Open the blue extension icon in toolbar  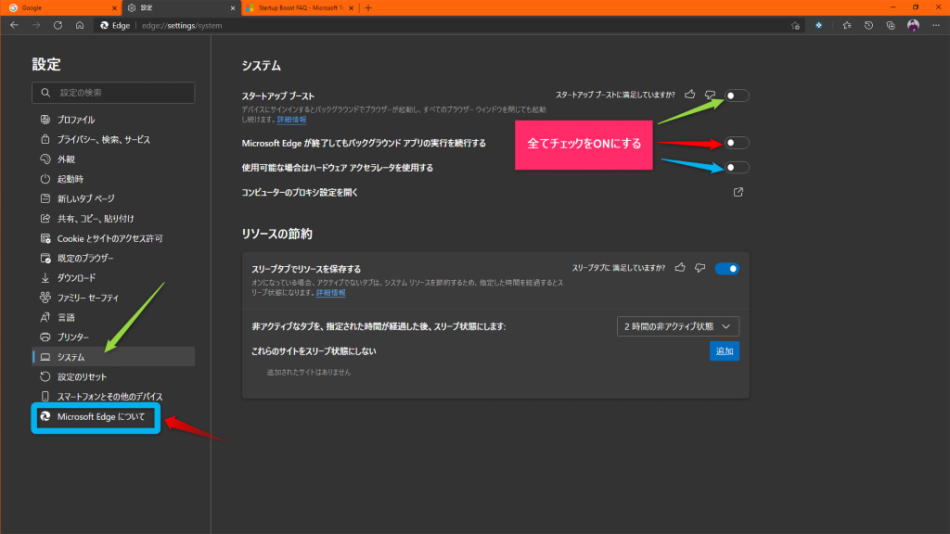coord(819,25)
